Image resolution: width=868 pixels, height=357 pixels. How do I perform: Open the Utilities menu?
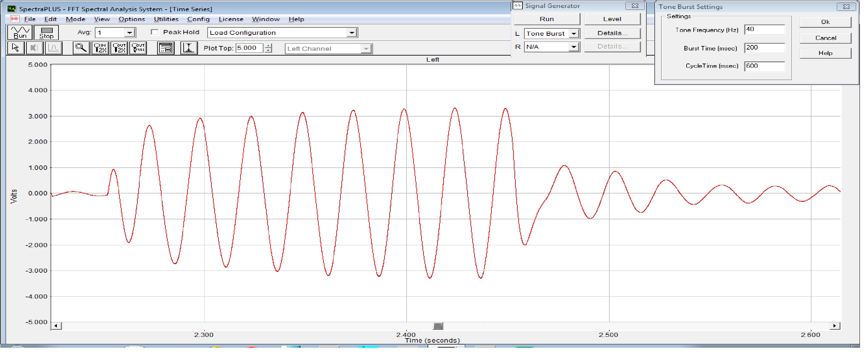pos(166,19)
